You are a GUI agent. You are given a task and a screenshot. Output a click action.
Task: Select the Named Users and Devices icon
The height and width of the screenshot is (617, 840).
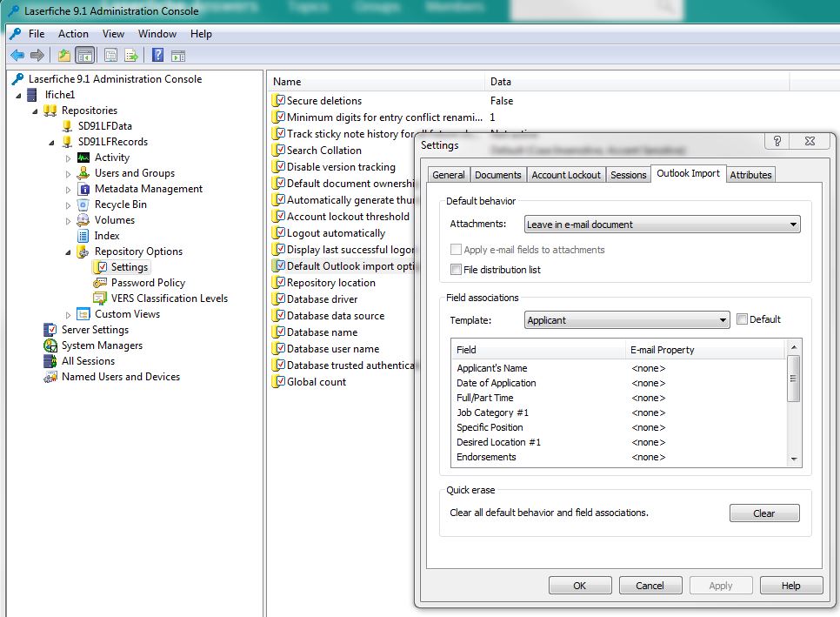point(50,377)
